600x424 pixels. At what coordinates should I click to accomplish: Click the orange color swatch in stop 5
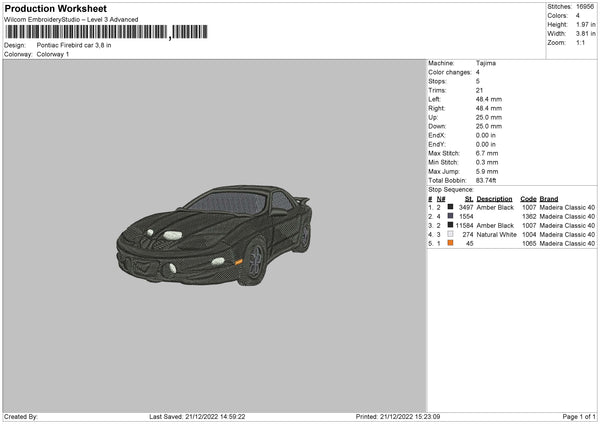click(x=451, y=243)
